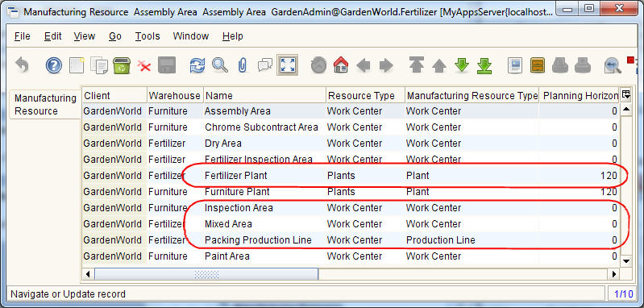Viewport: 644px width, 308px height.
Task: Sort by Manufacturing Resource Type column header
Action: pyautogui.click(x=472, y=95)
